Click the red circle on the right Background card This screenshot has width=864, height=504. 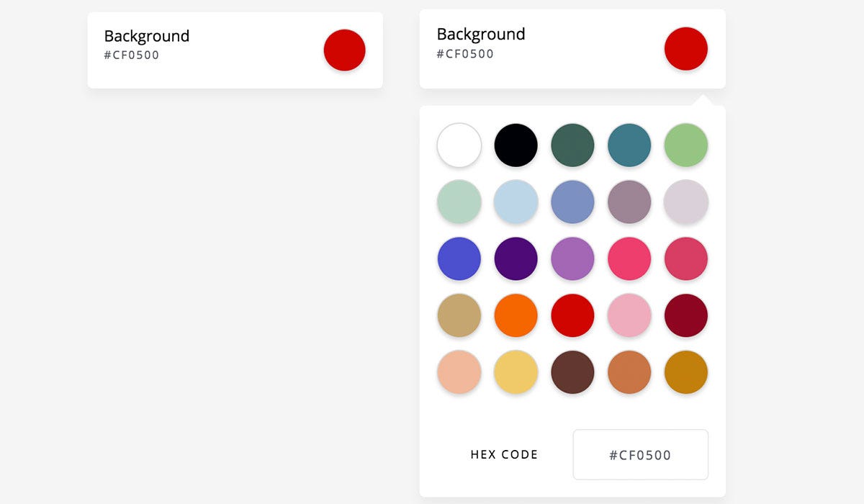tap(685, 48)
